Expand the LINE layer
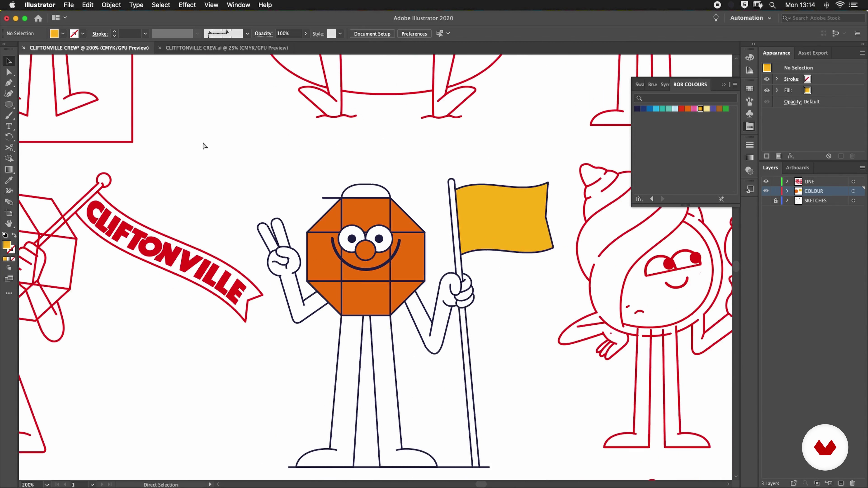This screenshot has width=868, height=488. [788, 181]
